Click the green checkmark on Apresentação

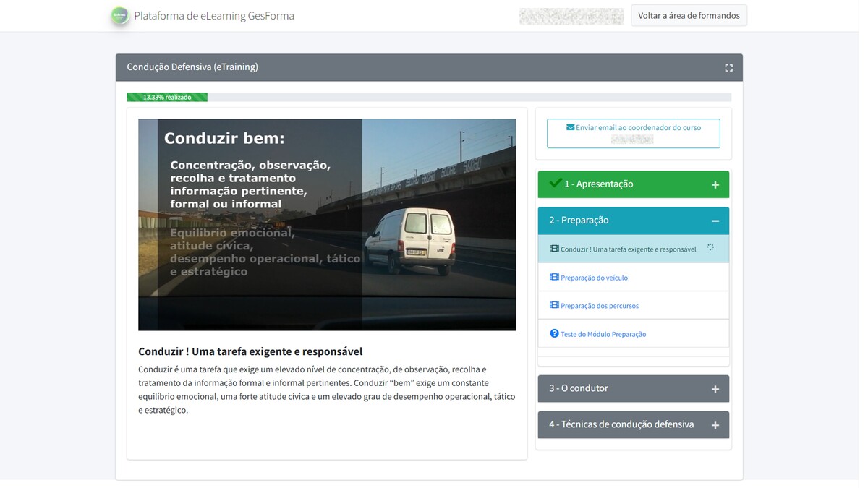pyautogui.click(x=555, y=184)
